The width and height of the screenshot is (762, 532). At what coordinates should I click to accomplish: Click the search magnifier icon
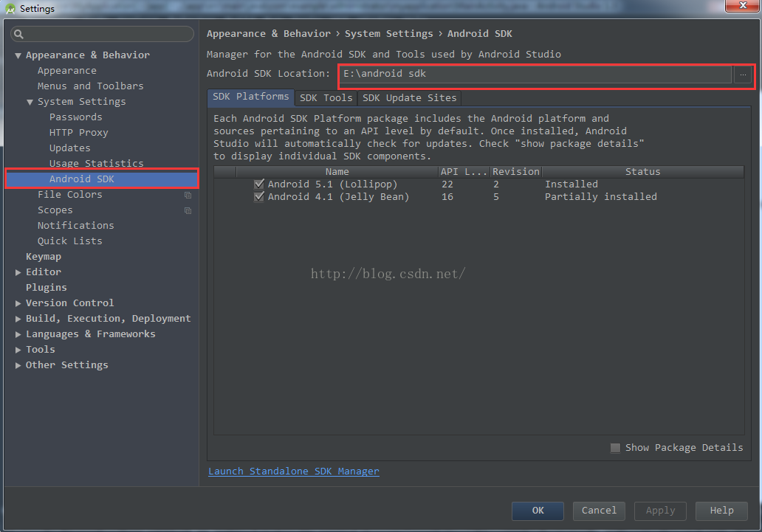pyautogui.click(x=18, y=34)
